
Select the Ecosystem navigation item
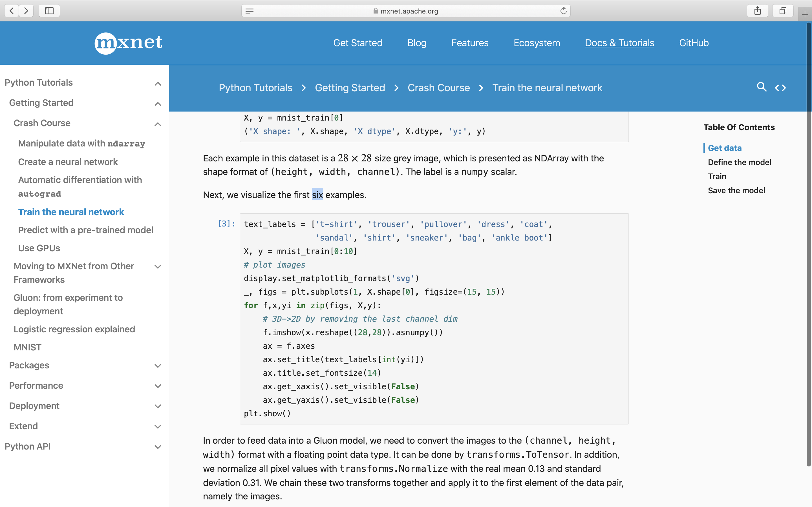(536, 43)
